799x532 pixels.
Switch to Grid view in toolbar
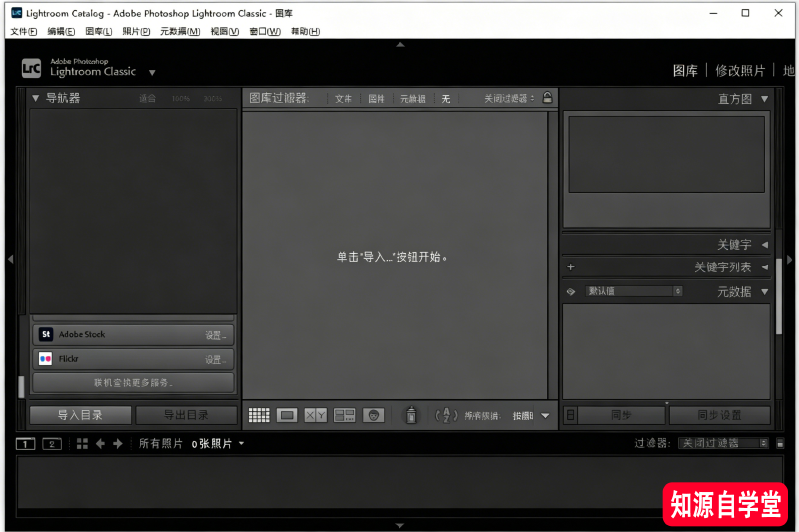[259, 415]
